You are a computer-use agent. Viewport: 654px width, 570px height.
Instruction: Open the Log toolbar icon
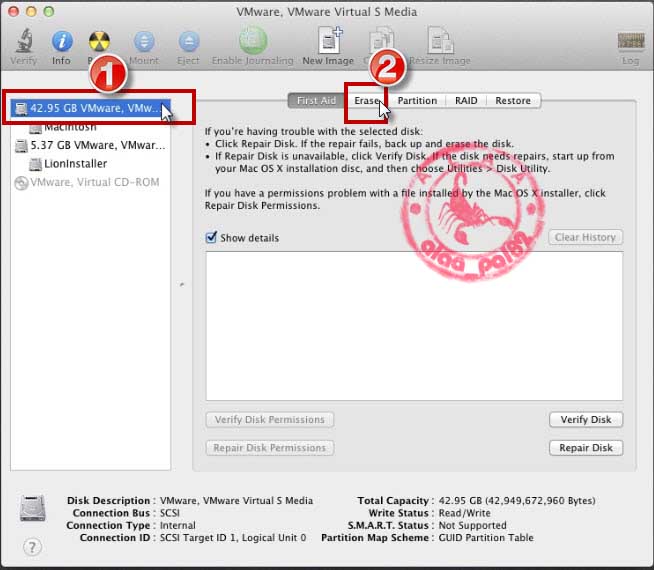(x=630, y=41)
